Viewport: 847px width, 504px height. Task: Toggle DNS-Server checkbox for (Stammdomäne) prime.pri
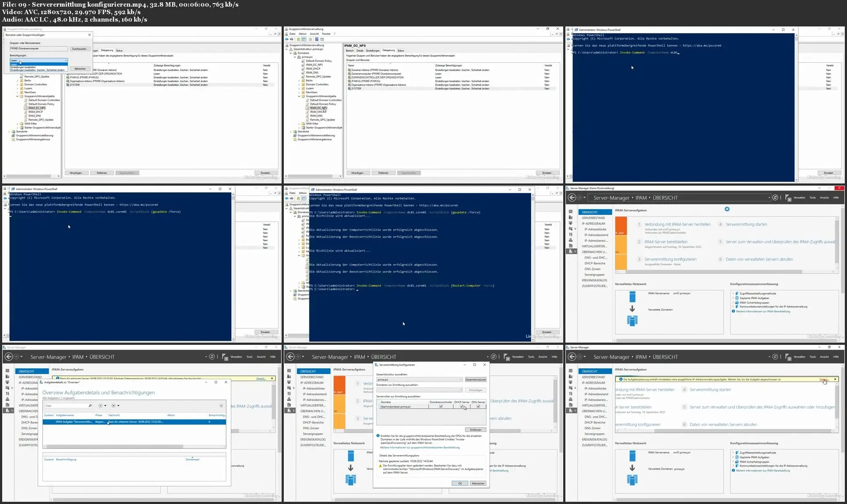click(x=478, y=407)
